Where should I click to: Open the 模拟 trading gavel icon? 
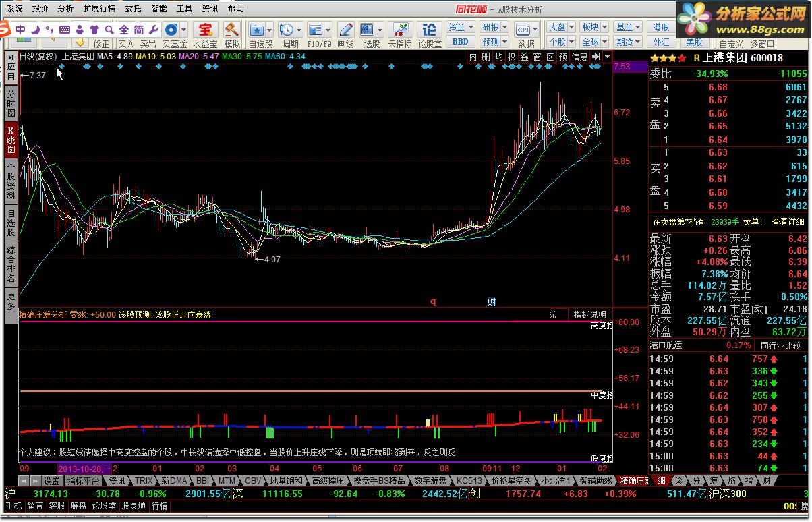click(x=232, y=29)
